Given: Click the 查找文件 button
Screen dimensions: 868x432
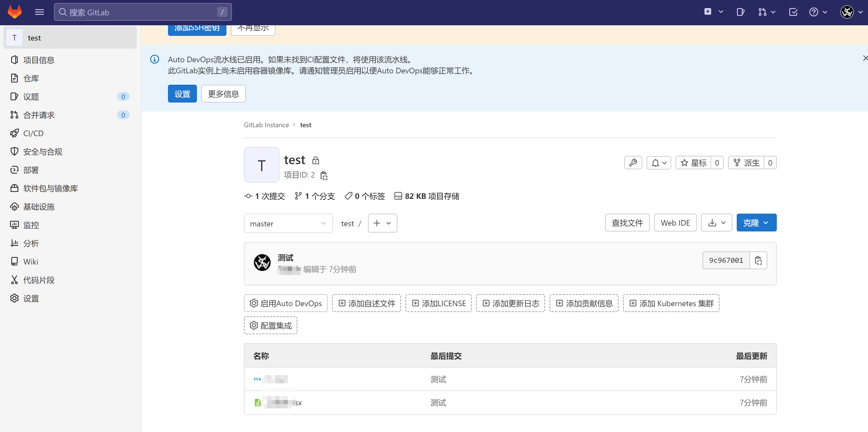Looking at the screenshot, I should pos(627,223).
